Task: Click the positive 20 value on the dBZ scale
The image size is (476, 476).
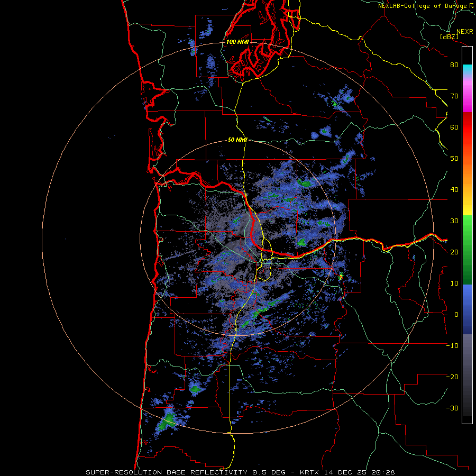Action: (x=454, y=252)
